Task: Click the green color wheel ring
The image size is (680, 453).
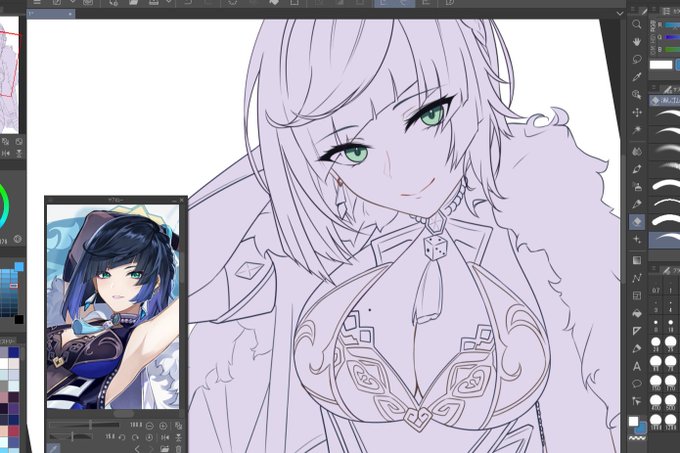Action: pos(6,207)
